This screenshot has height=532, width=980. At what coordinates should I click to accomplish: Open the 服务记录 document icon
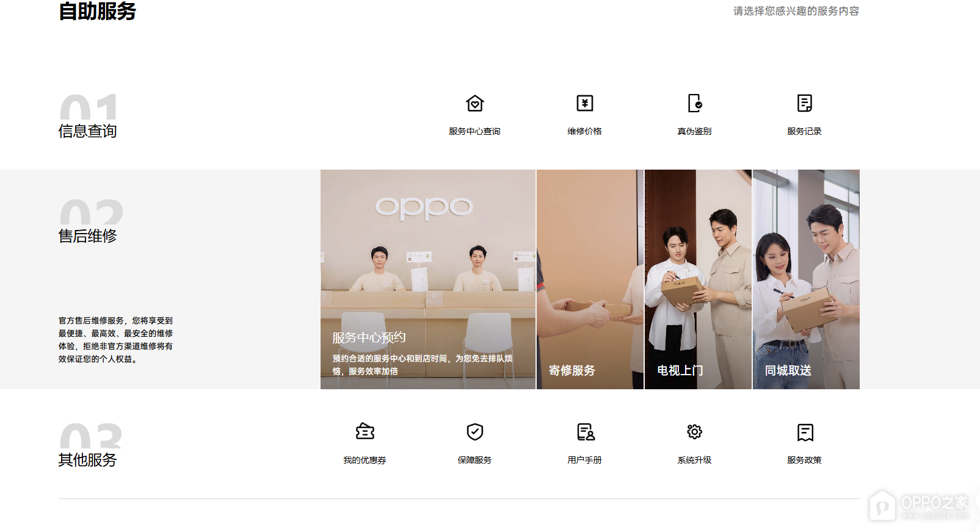(805, 103)
